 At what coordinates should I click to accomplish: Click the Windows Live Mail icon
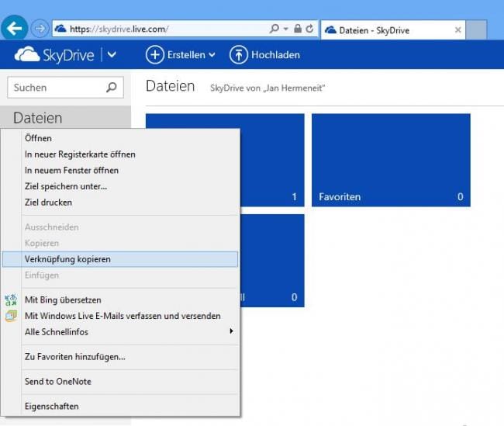click(11, 316)
